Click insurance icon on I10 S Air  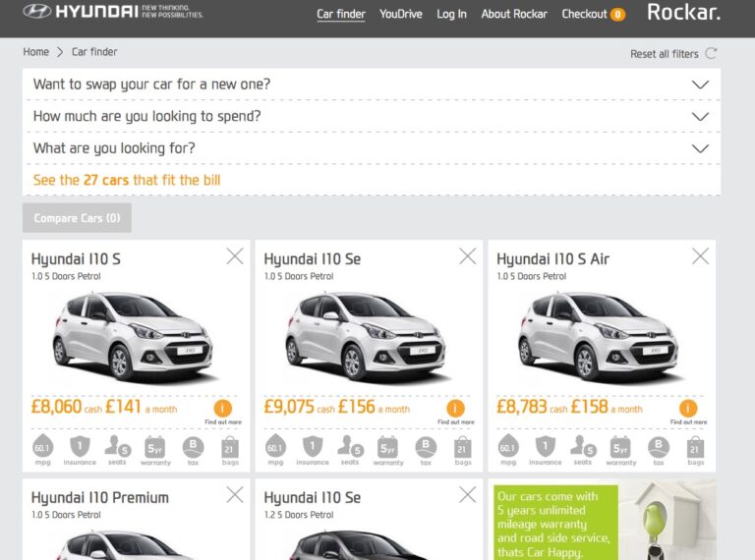click(545, 446)
